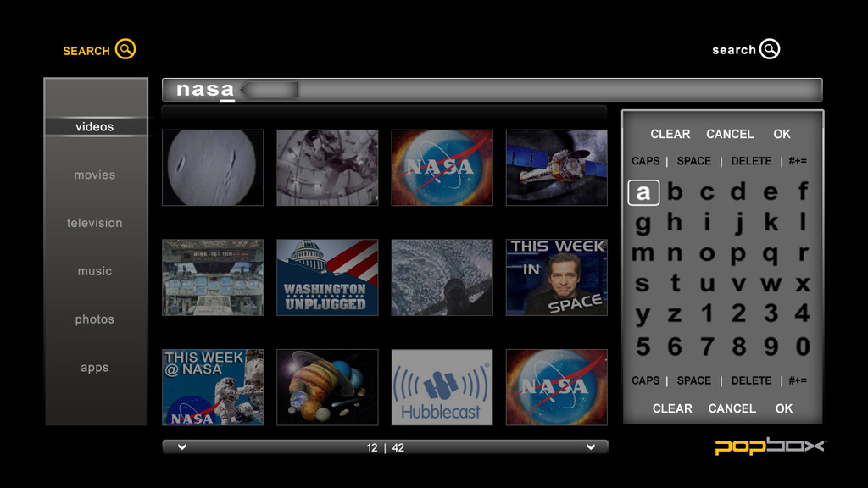Click the letter q key
The height and width of the screenshot is (488, 868).
(770, 254)
